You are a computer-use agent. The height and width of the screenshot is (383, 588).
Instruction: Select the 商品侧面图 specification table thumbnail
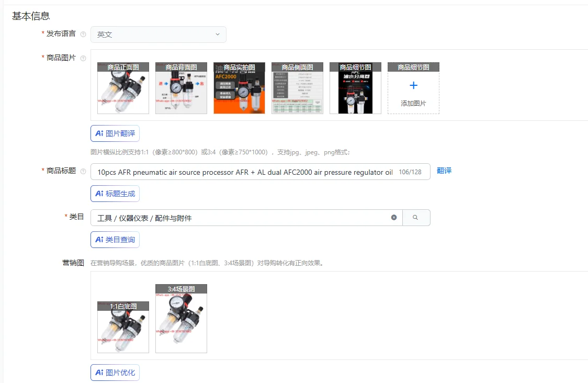pos(297,88)
